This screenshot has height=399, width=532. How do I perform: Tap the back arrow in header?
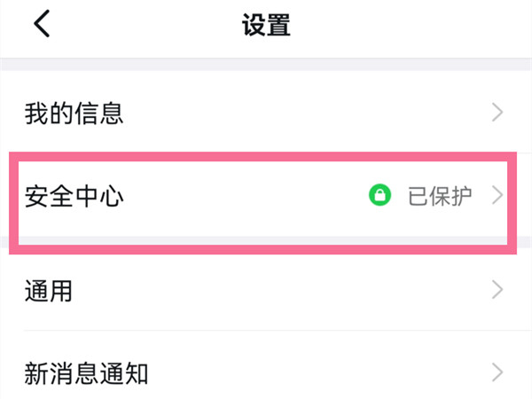(42, 25)
